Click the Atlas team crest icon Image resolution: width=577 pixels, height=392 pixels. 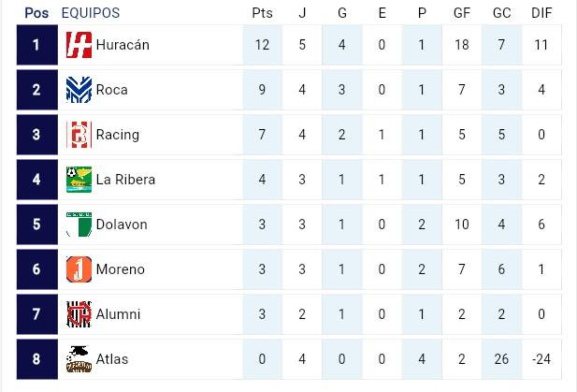tap(79, 359)
